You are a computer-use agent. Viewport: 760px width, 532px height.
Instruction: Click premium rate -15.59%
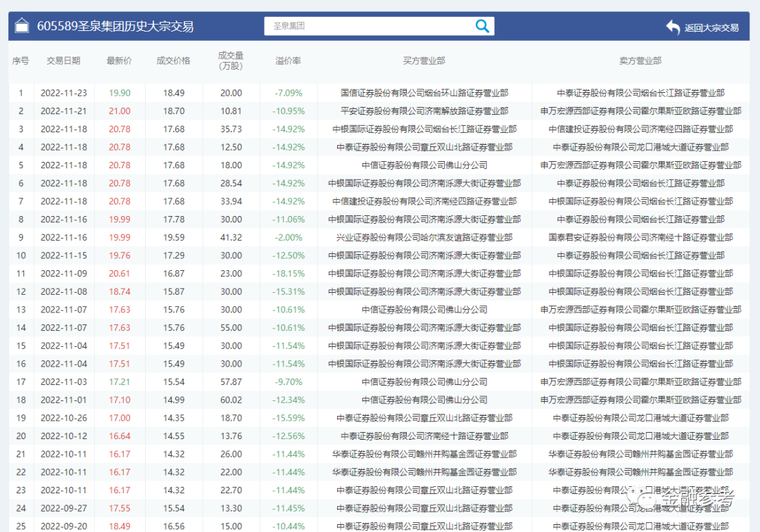click(x=289, y=418)
